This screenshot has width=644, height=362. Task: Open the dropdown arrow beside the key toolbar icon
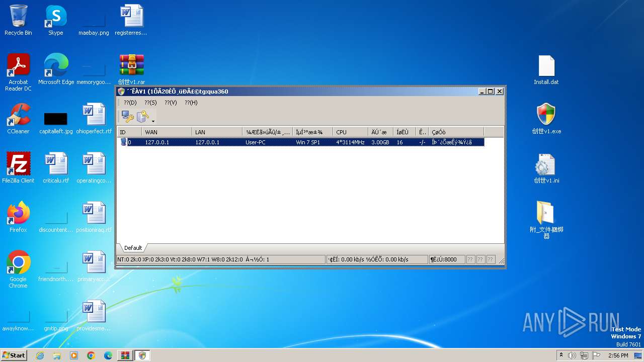click(153, 121)
